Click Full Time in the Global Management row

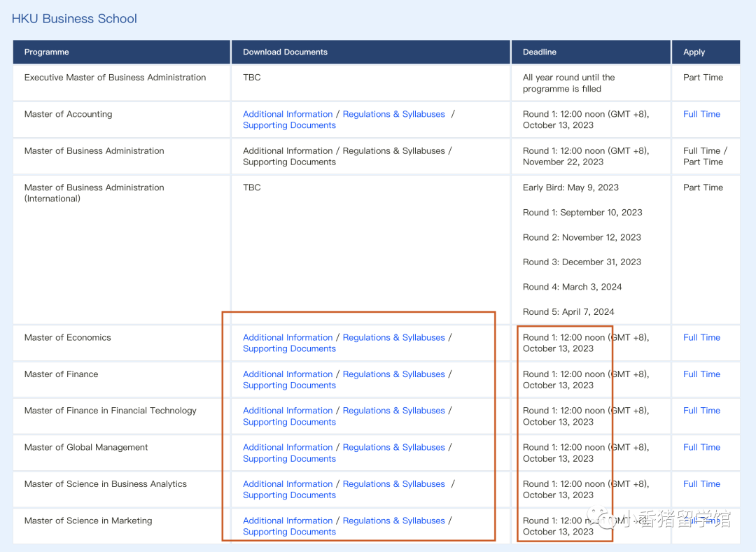[701, 448]
